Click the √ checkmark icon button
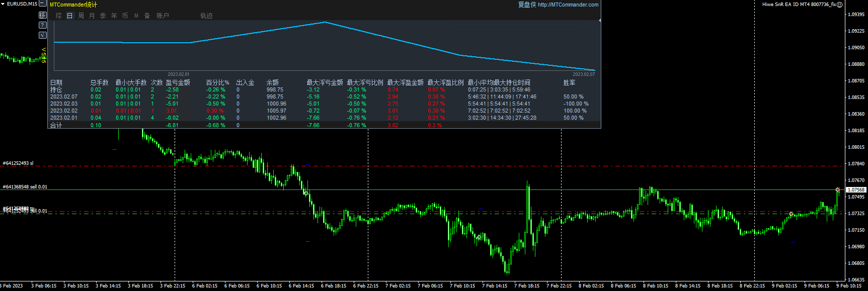 coord(43,35)
